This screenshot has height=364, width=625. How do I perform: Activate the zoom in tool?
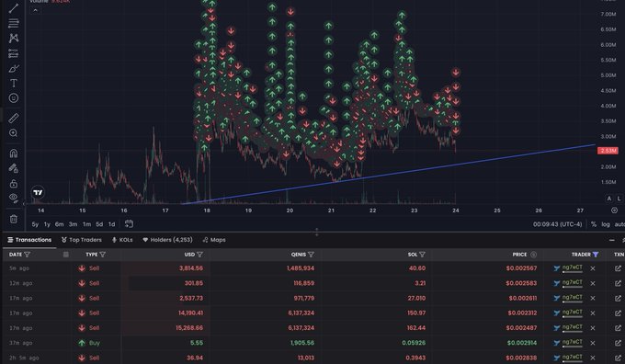[x=14, y=133]
